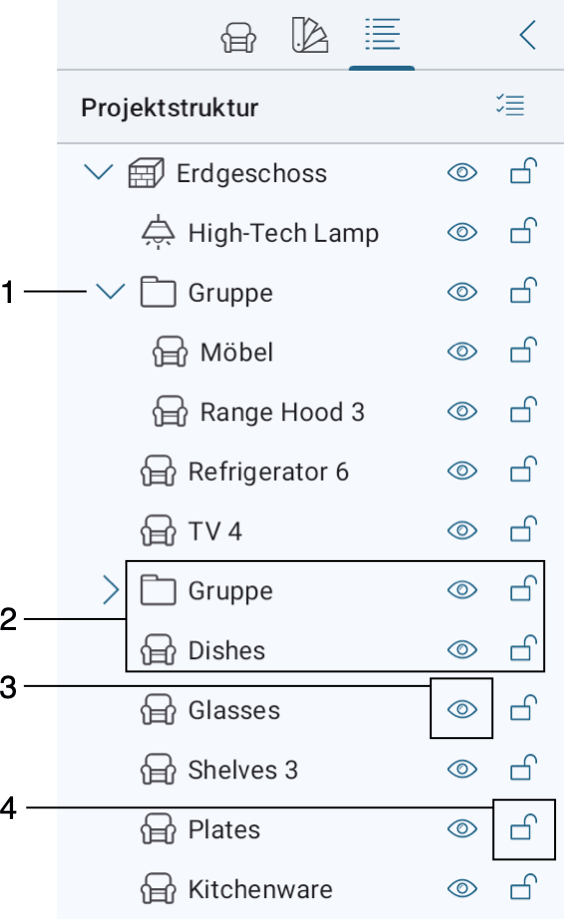Screen dimensions: 564x920
Task: Select the Kitchenware object
Action: coord(260,889)
